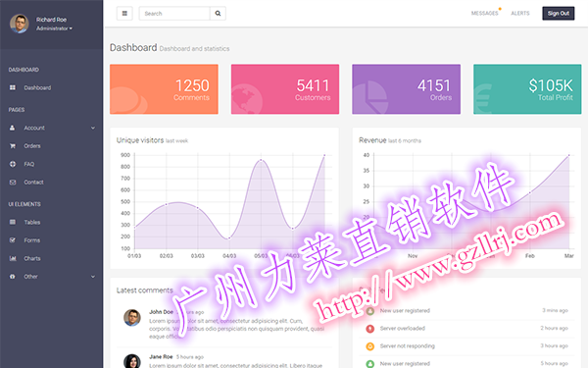Open the Tables sidebar icon

13,222
